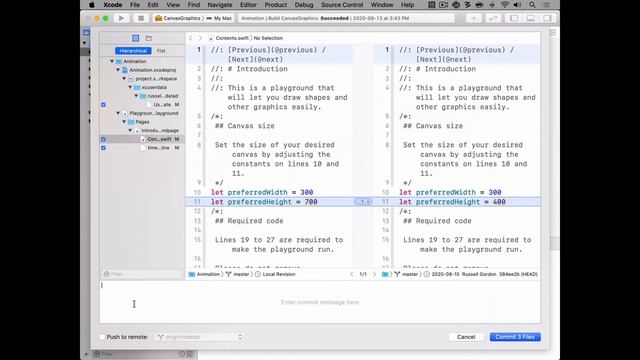Click the commit revision clock icon on the right
The image size is (640, 360).
(x=427, y=274)
